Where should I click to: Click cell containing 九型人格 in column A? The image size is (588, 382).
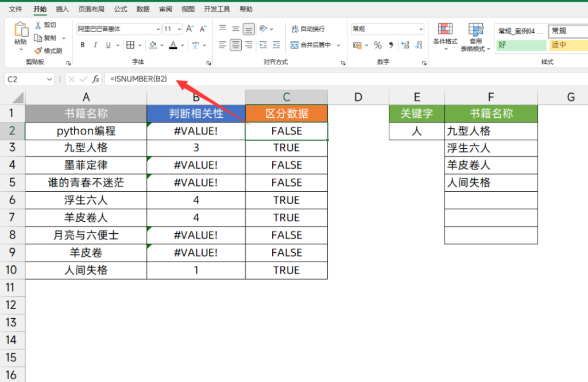[x=86, y=148]
